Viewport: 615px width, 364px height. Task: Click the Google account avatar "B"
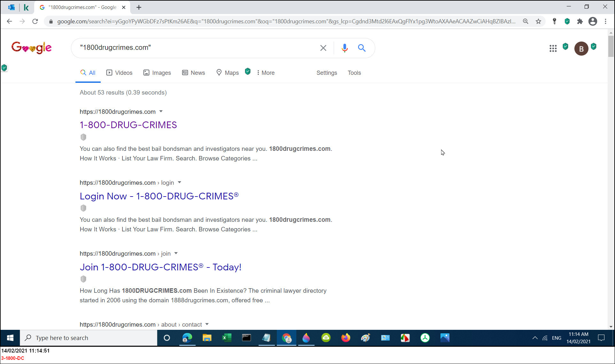[581, 48]
